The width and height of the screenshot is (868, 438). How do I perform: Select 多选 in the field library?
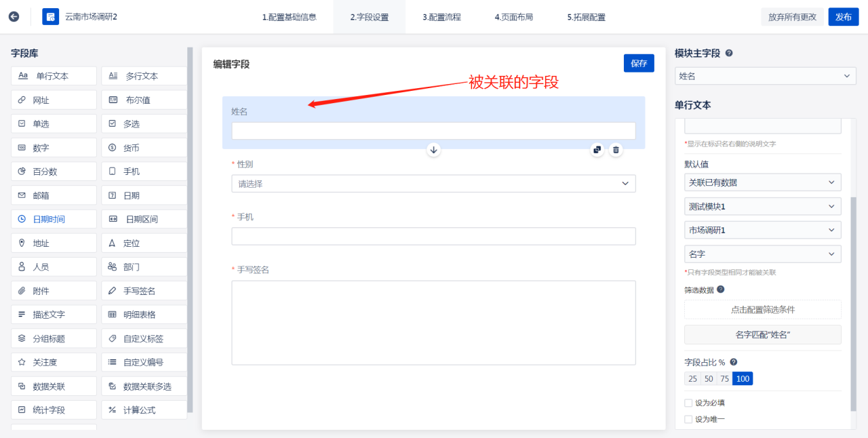pos(144,124)
